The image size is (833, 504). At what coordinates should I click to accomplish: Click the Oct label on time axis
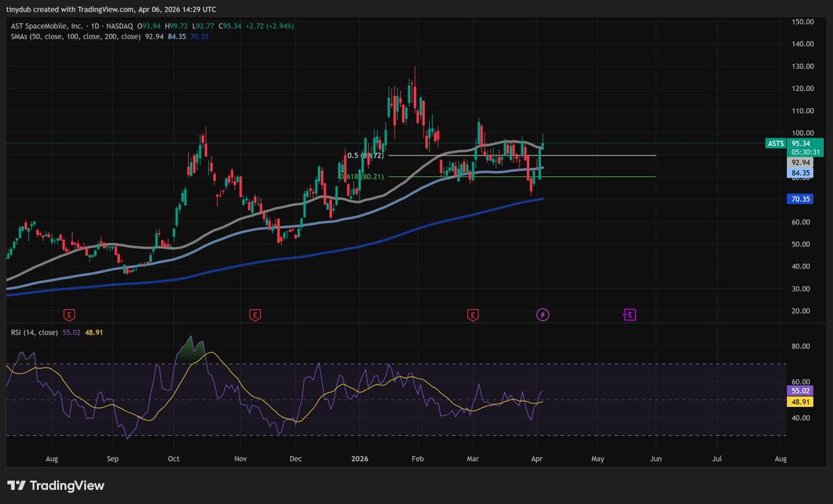174,459
